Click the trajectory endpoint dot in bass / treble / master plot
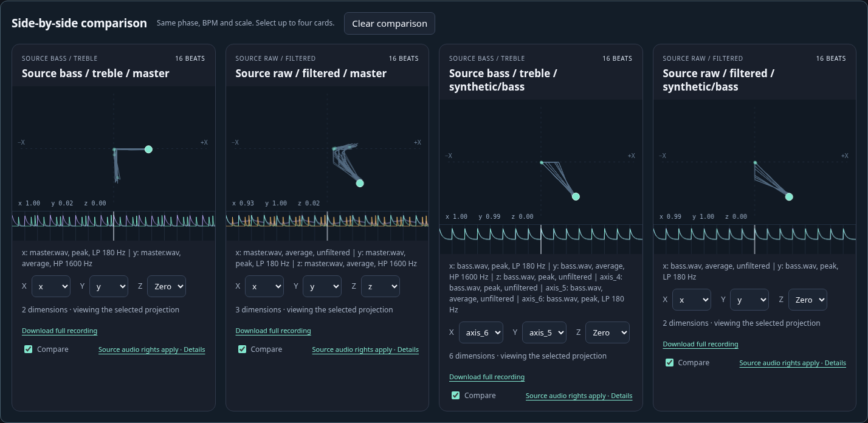Screen dimensions: 868x423 [x=148, y=150]
